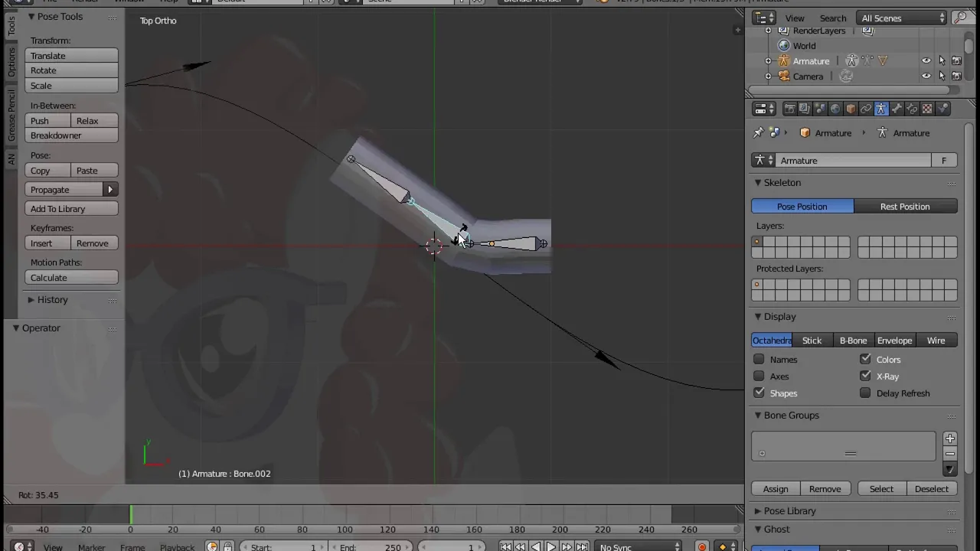The height and width of the screenshot is (551, 980).
Task: Expand the Camera tree item
Action: point(768,76)
